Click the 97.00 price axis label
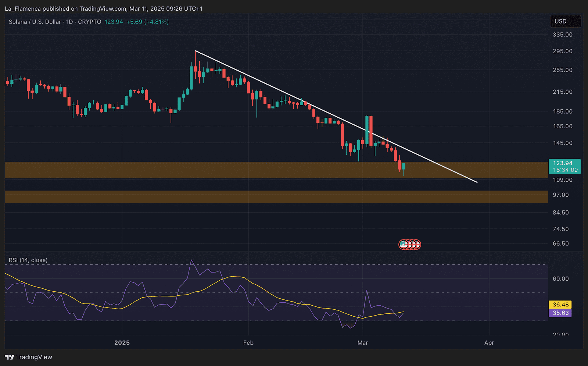This screenshot has width=588, height=366. (x=561, y=195)
